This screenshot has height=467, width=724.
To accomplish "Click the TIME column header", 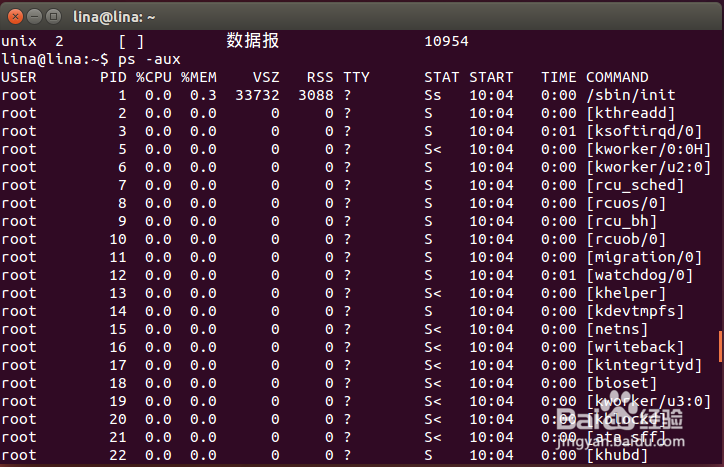I will point(559,77).
